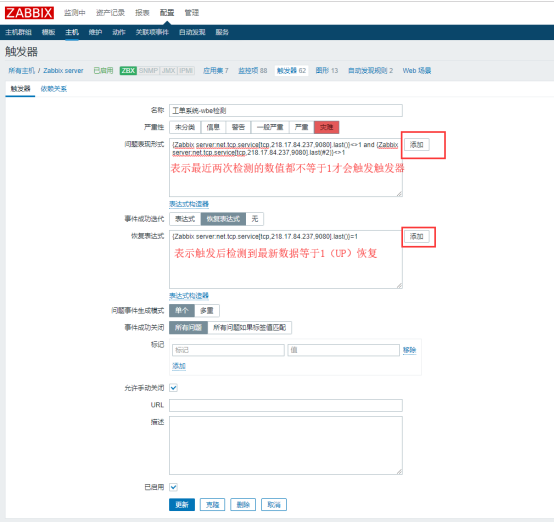The width and height of the screenshot is (554, 522).
Task: Select 多重 problem event mode
Action: [207, 311]
